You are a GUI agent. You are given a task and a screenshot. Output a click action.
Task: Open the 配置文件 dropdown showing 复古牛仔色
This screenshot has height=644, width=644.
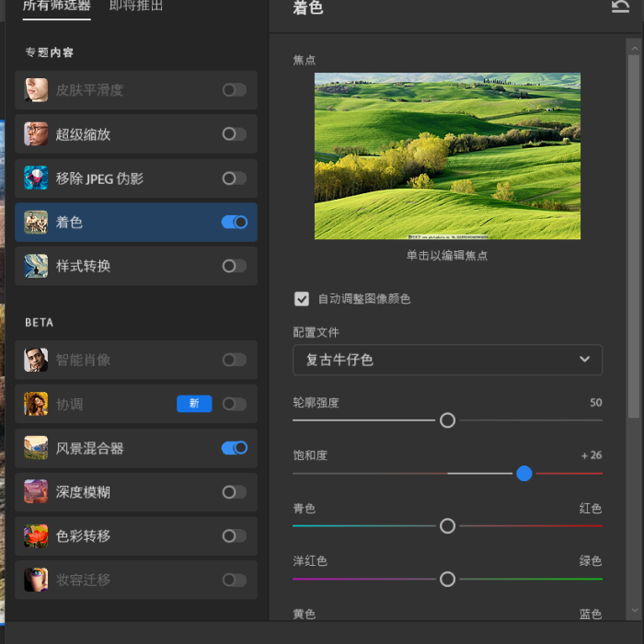447,360
